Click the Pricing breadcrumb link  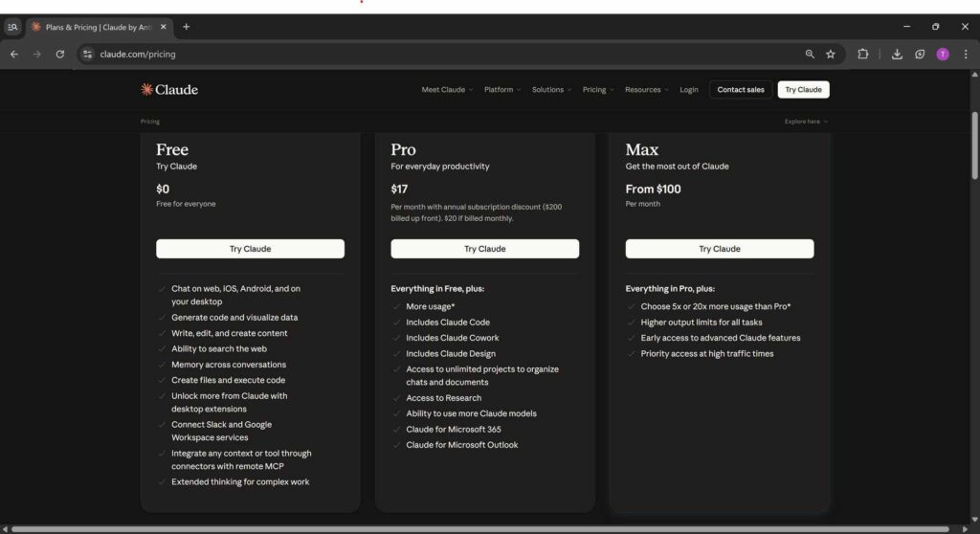150,122
